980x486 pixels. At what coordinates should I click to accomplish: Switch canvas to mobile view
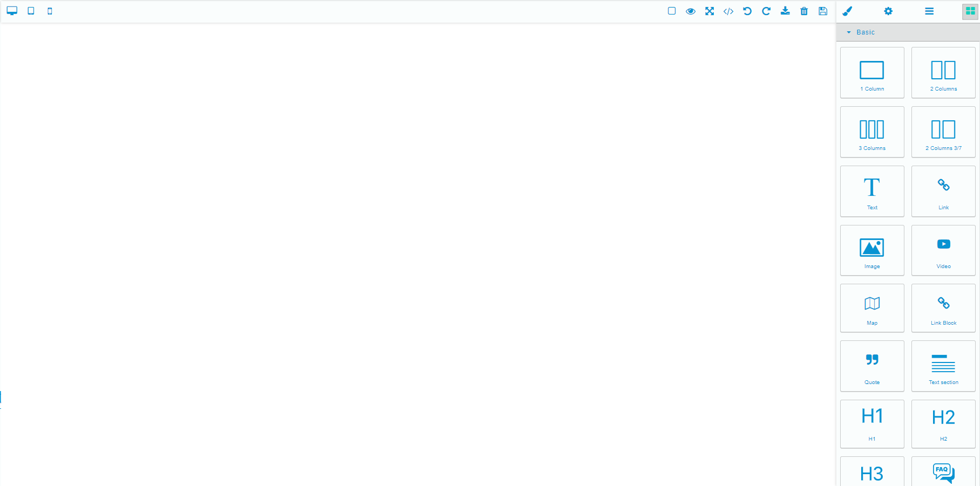(50, 10)
